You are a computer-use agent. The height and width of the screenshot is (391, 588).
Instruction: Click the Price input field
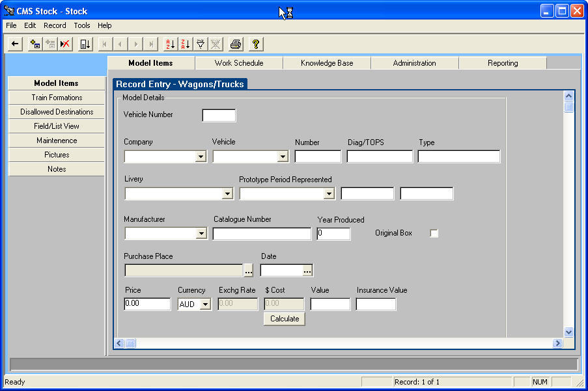(x=147, y=304)
